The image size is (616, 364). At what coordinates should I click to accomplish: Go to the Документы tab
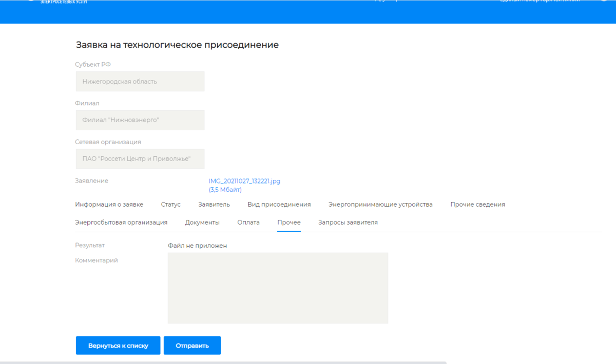coord(202,222)
